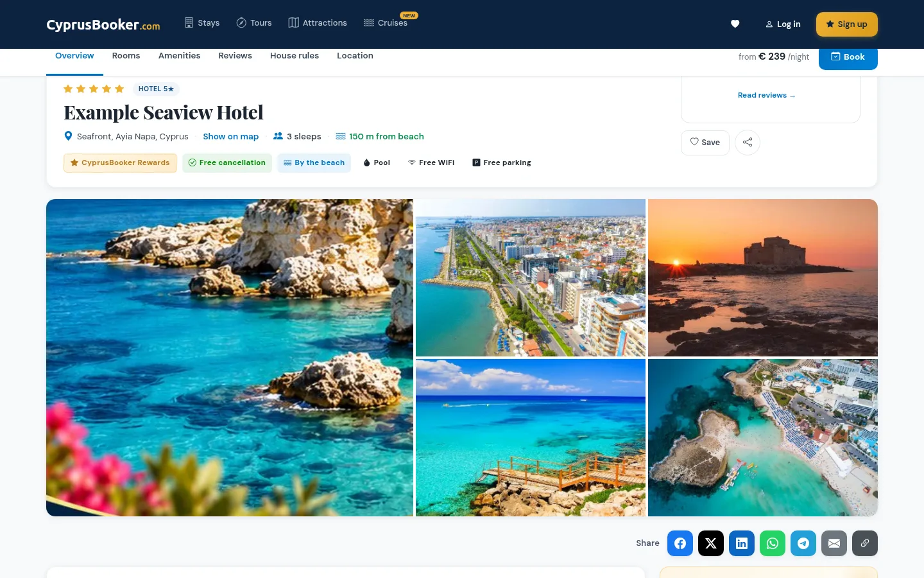Share on LinkedIn
The width and height of the screenshot is (924, 578).
pyautogui.click(x=742, y=543)
